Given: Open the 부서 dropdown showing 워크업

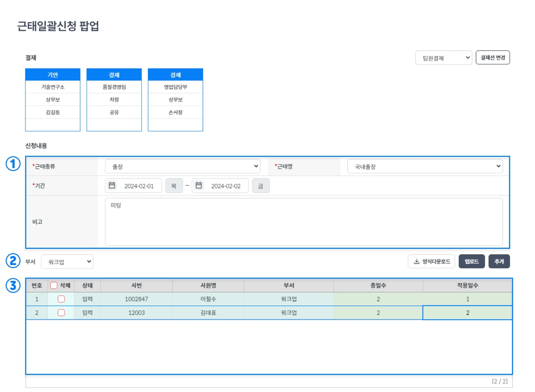Looking at the screenshot, I should tap(67, 262).
